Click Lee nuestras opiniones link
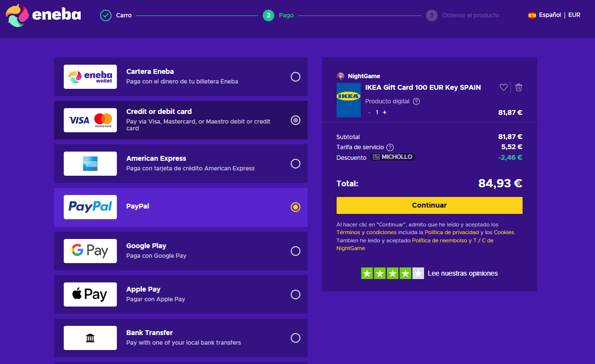 pos(463,273)
